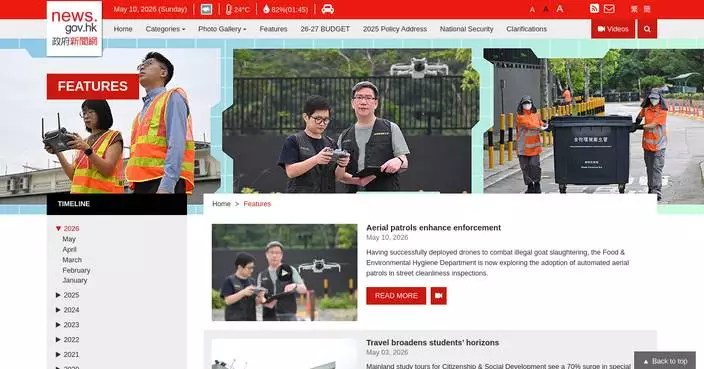Open 26-27 BUDGET nav item
Viewport: 704px width, 369px height.
pos(325,29)
